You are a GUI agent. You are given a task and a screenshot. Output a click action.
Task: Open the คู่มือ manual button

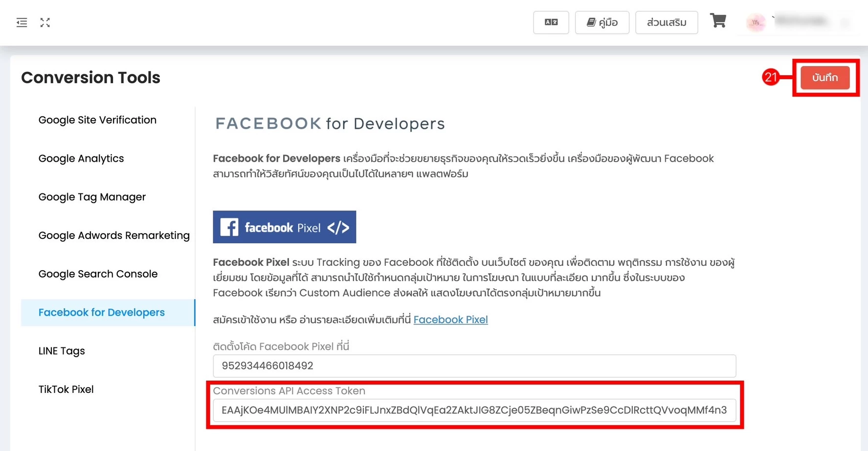pos(602,22)
